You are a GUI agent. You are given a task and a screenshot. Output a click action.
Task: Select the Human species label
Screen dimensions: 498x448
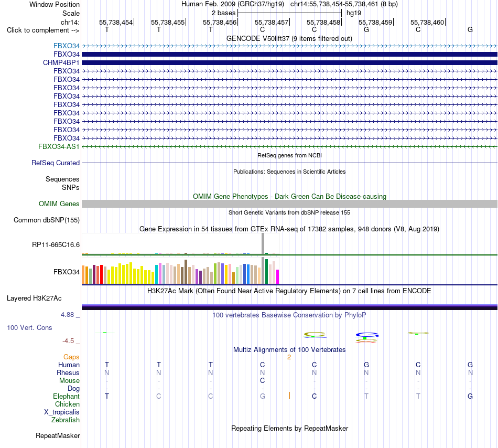69,365
